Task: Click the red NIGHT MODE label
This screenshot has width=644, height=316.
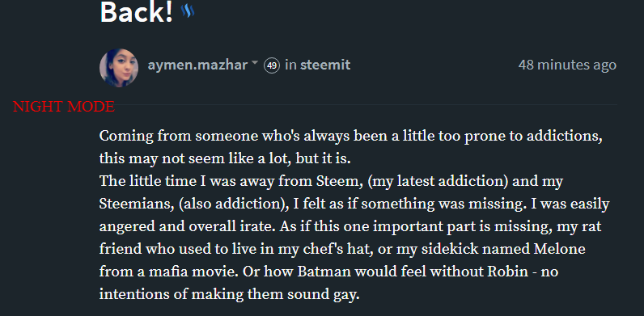Action: coord(64,107)
